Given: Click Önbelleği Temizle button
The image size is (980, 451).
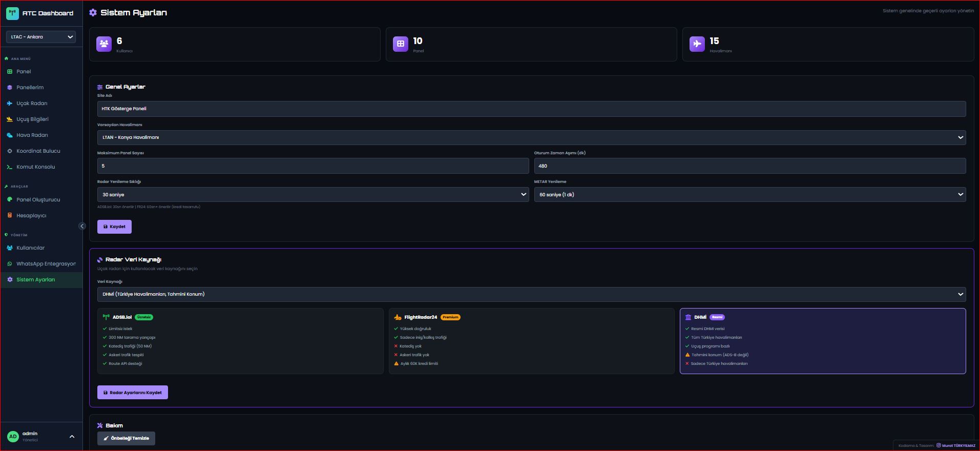Looking at the screenshot, I should (126, 438).
